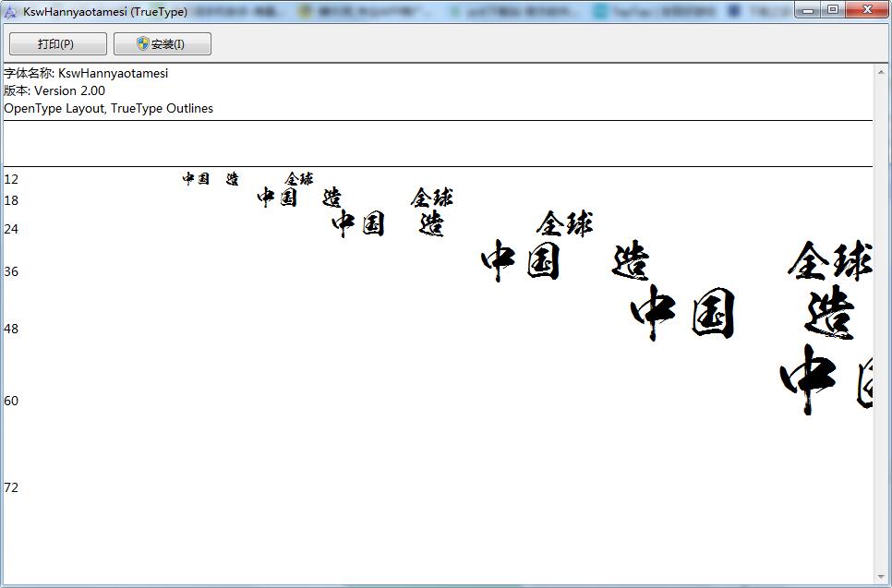Screen dimensions: 892x588
Task: Click the 安装(I) install button
Action: click(x=163, y=43)
